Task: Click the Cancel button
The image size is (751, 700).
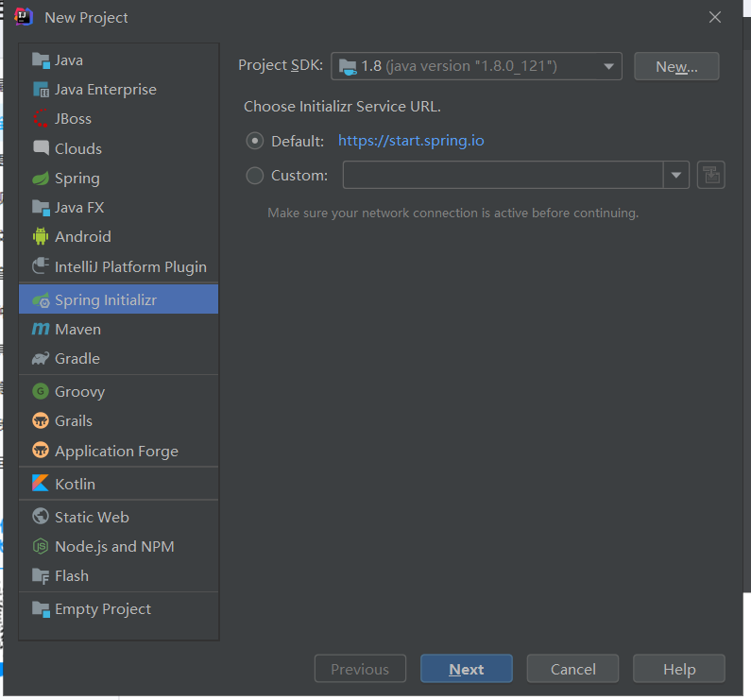Action: [572, 669]
